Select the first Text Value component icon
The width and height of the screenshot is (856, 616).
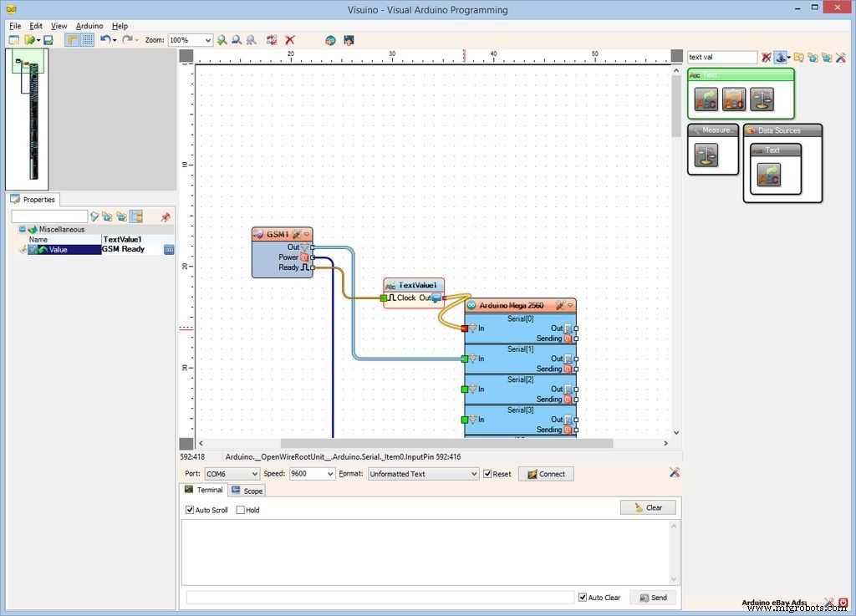[706, 99]
